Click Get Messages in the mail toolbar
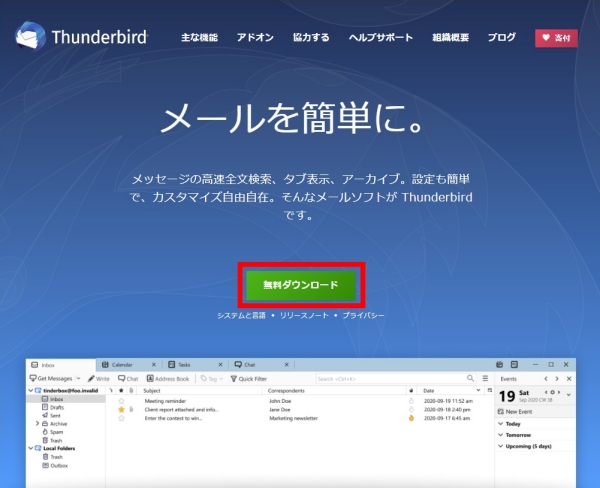 pyautogui.click(x=51, y=379)
